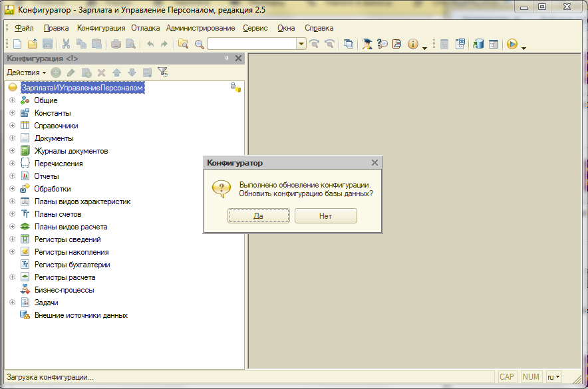Click the About info icon
This screenshot has height=389, width=588.
pos(412,44)
